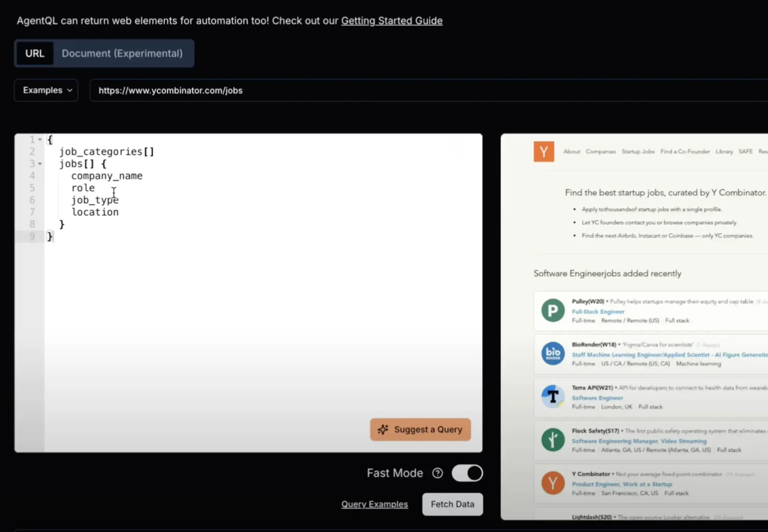This screenshot has width=768, height=532.
Task: Click the BioRender company logo icon
Action: click(553, 353)
